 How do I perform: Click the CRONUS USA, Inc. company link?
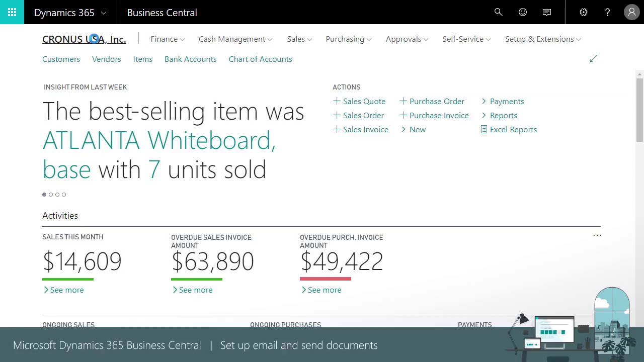tap(84, 39)
